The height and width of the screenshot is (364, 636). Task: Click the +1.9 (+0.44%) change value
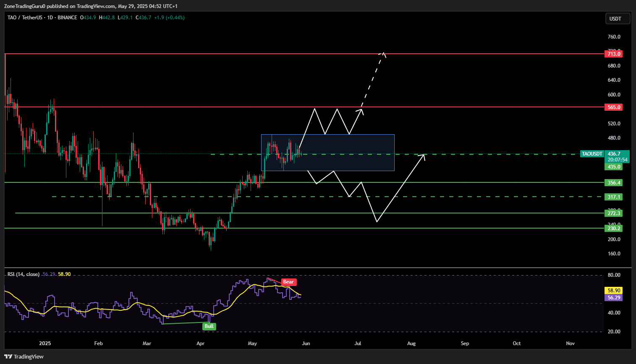click(x=170, y=18)
